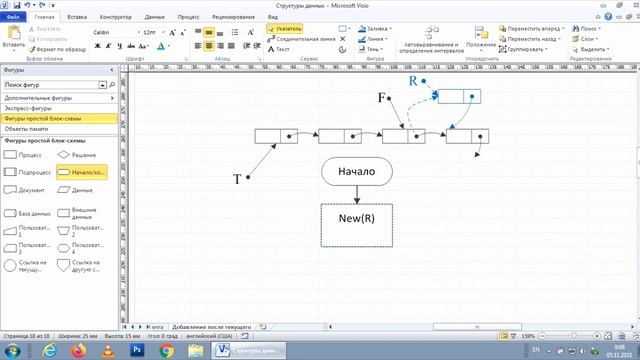This screenshot has height=360, width=640.
Task: Open the font color A dropdown arrow
Action: pos(169,46)
